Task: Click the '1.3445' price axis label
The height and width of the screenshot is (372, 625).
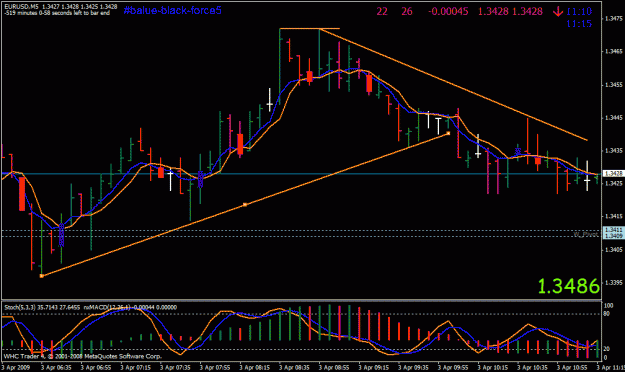Action: (x=614, y=118)
